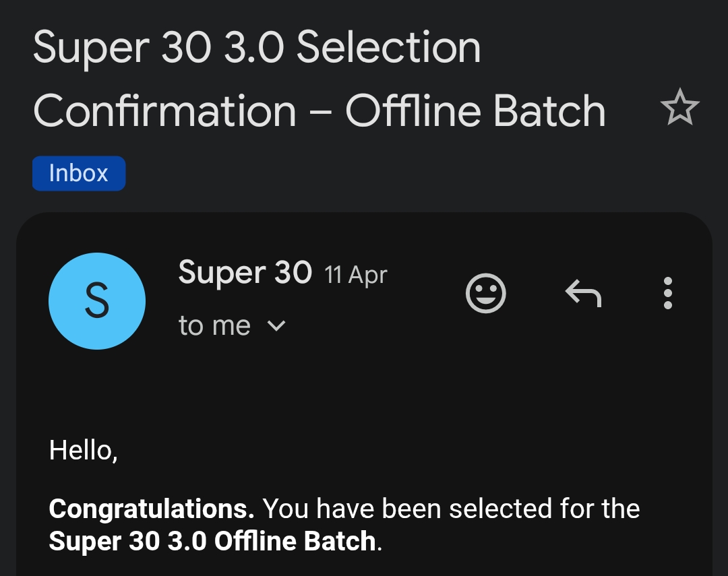Click subject line 'Super 30 3.0 Selection'
The image size is (728, 576).
257,49
